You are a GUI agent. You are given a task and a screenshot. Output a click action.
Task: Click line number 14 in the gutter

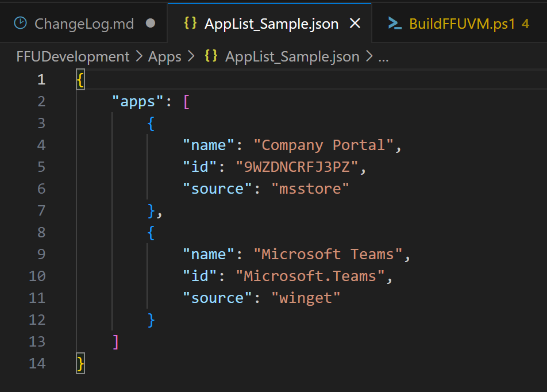(37, 363)
